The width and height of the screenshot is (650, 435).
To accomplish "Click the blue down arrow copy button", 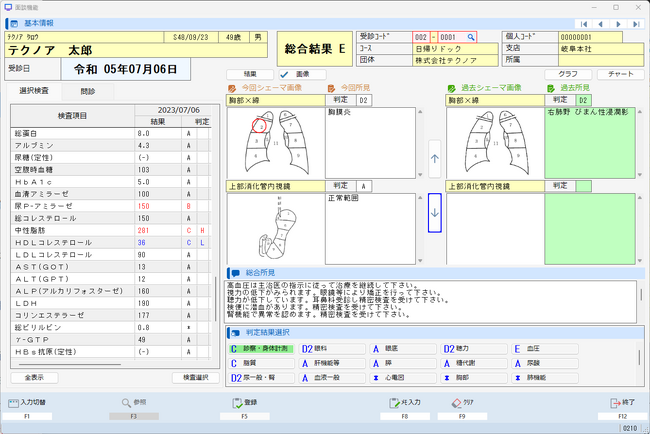I will click(x=434, y=213).
